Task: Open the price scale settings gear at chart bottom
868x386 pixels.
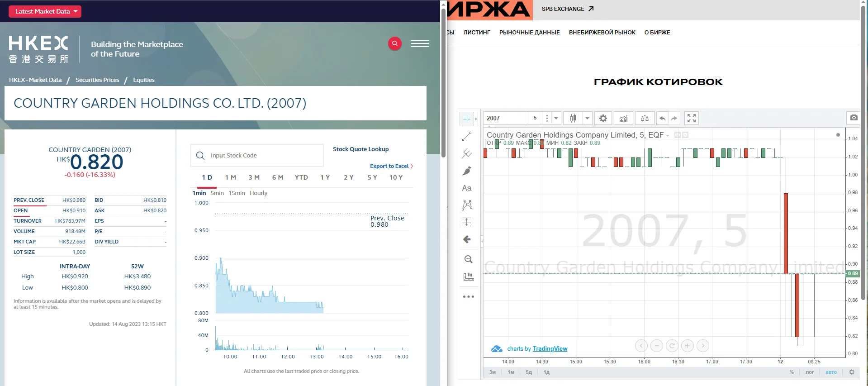Action: [x=852, y=372]
